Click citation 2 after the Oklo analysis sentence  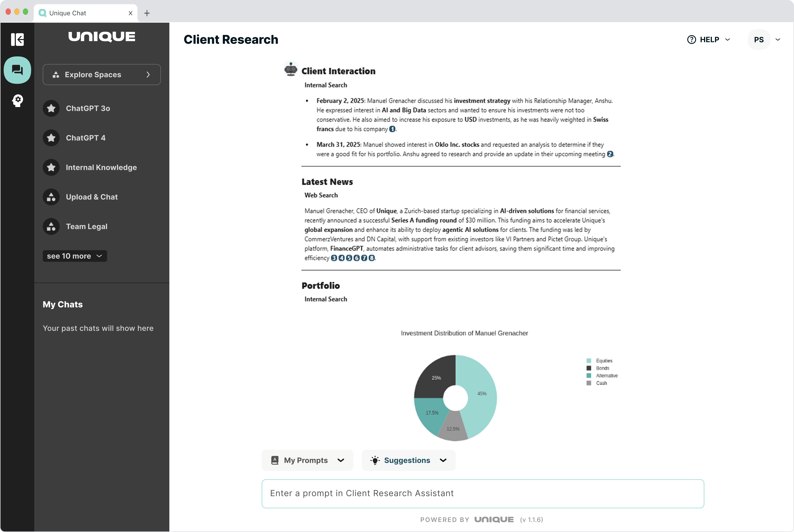(610, 154)
